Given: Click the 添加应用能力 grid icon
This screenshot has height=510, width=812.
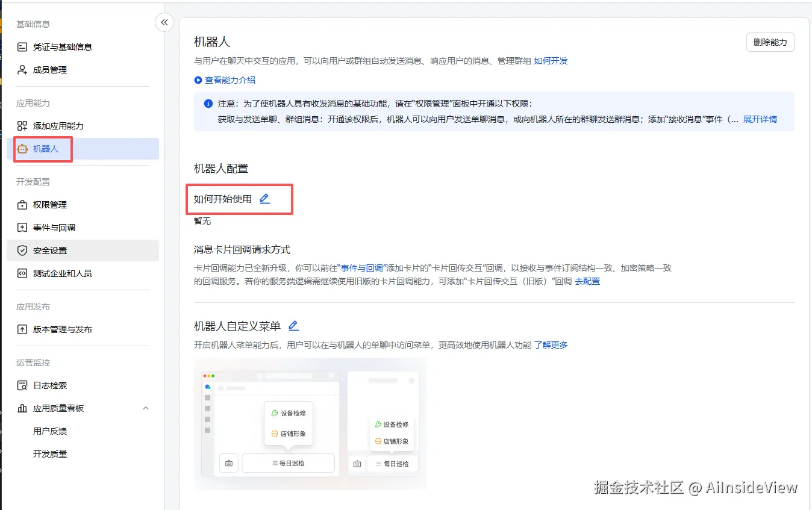Looking at the screenshot, I should tap(22, 126).
